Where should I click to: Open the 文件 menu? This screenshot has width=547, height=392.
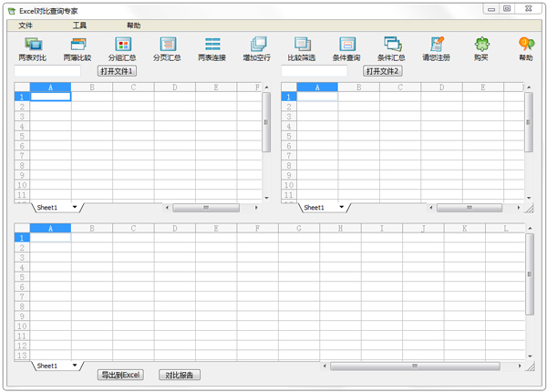pos(26,26)
